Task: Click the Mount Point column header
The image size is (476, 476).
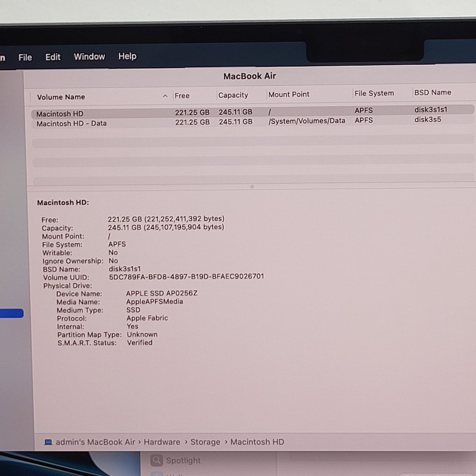Action: [x=289, y=95]
